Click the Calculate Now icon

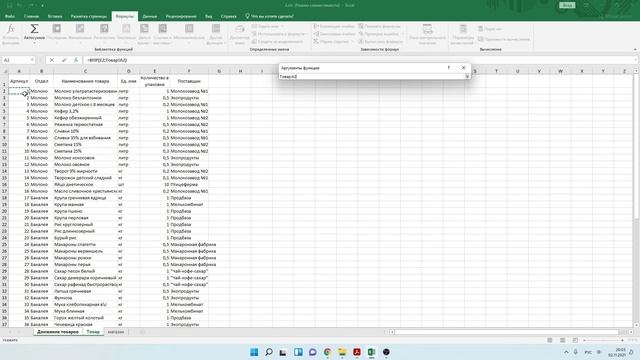pos(481,29)
